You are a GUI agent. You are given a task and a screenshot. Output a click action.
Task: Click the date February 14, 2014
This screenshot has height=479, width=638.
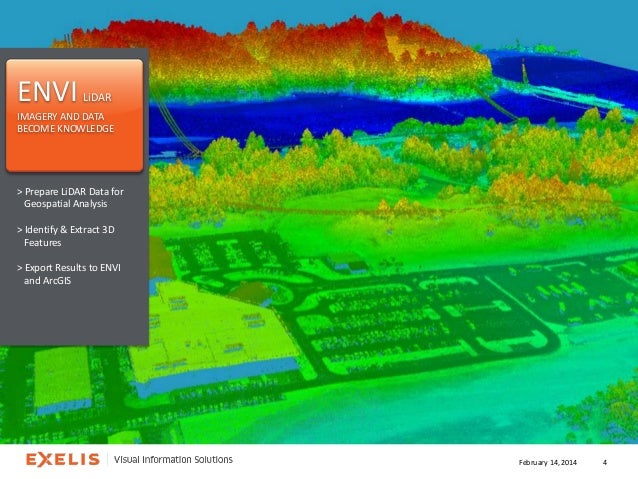[548, 462]
